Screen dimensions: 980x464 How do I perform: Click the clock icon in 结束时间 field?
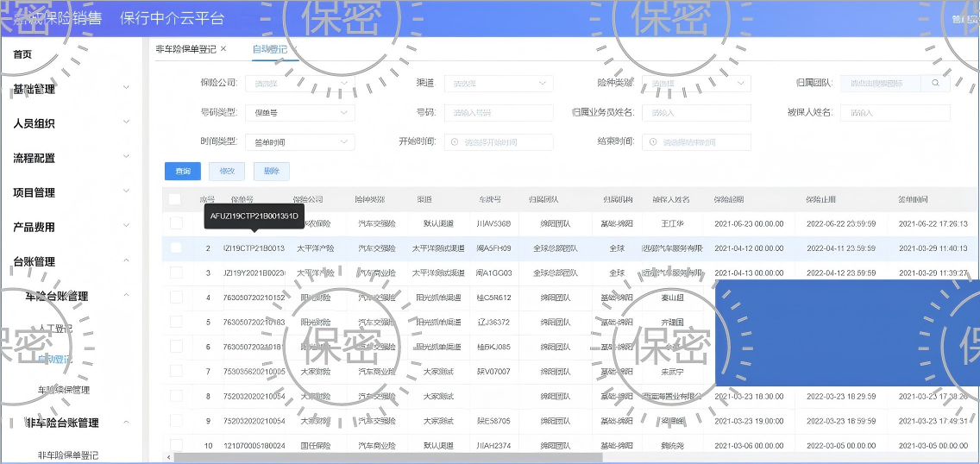click(653, 142)
